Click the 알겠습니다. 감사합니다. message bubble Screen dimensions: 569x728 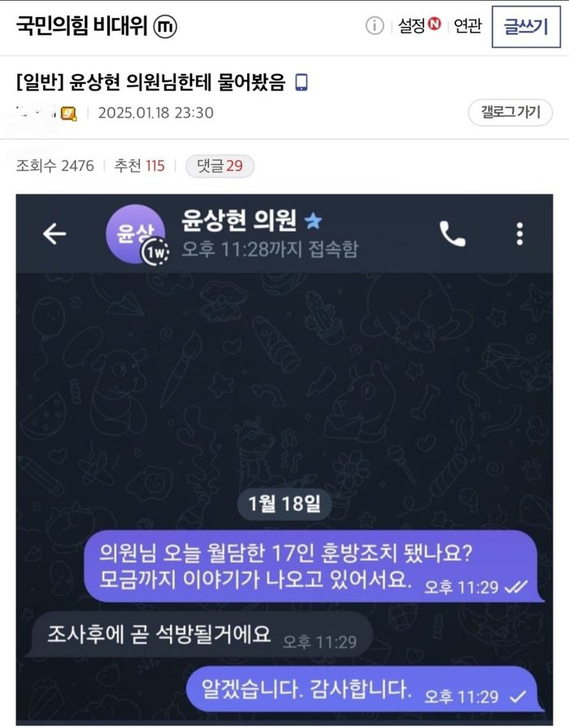pos(365,690)
